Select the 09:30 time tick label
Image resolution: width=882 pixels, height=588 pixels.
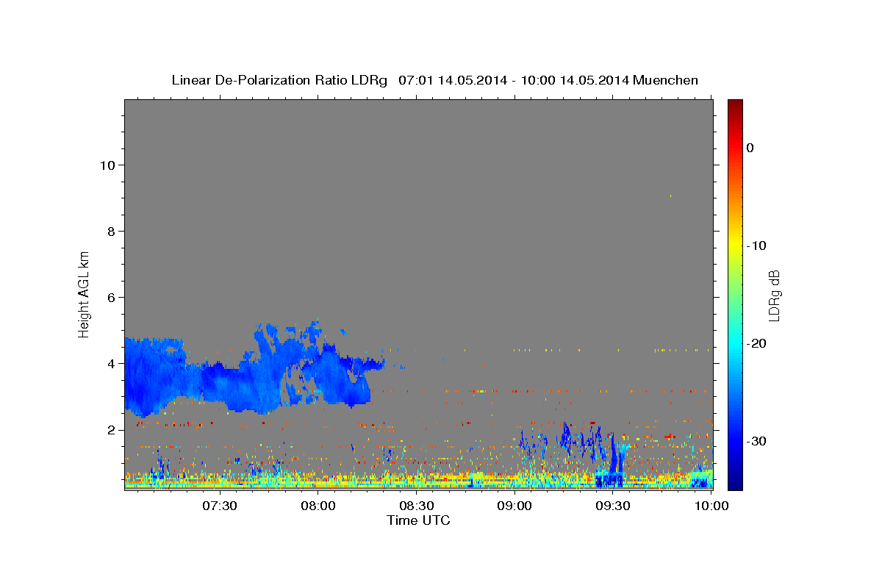[613, 506]
